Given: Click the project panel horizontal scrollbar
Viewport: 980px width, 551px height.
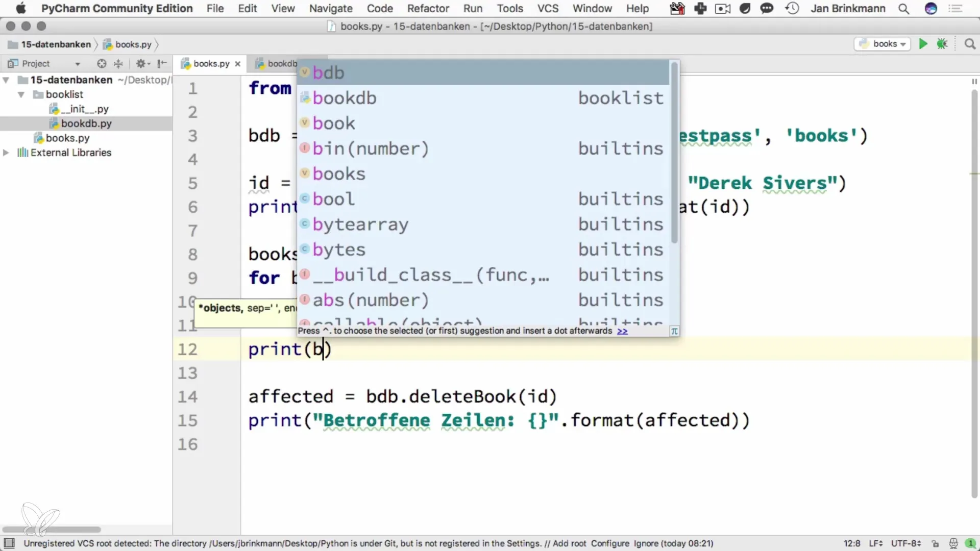Looking at the screenshot, I should [x=52, y=530].
